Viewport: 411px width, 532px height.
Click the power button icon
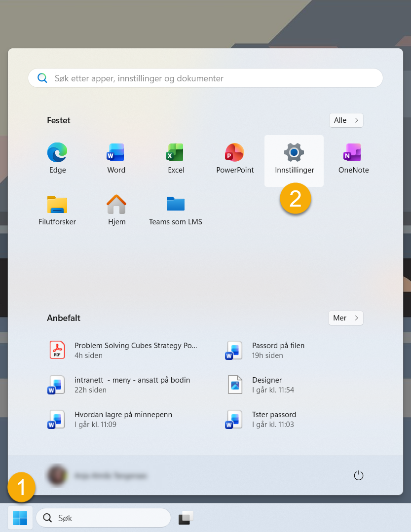click(359, 475)
